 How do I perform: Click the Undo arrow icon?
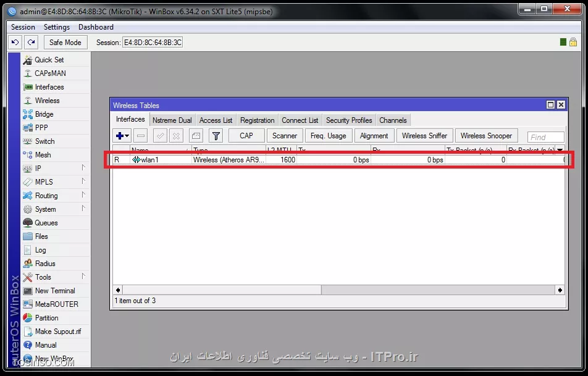click(15, 43)
